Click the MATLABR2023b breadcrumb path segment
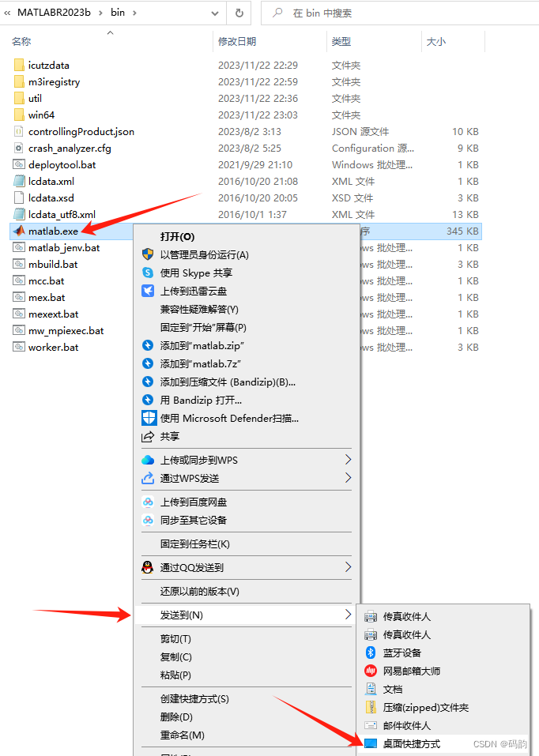Screen dimensions: 539x756 pos(54,13)
